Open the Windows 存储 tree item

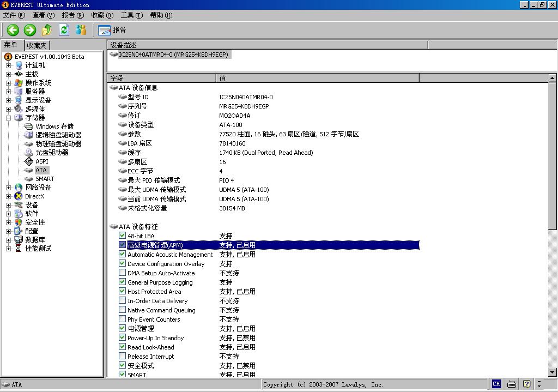[54, 126]
